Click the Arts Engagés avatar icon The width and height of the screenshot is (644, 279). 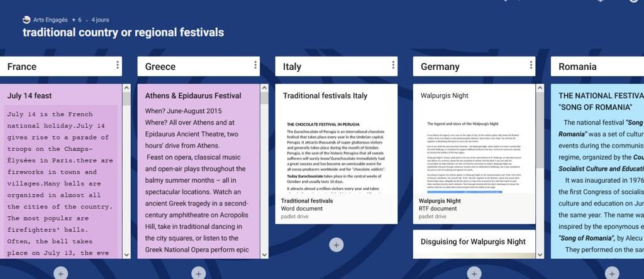point(26,19)
